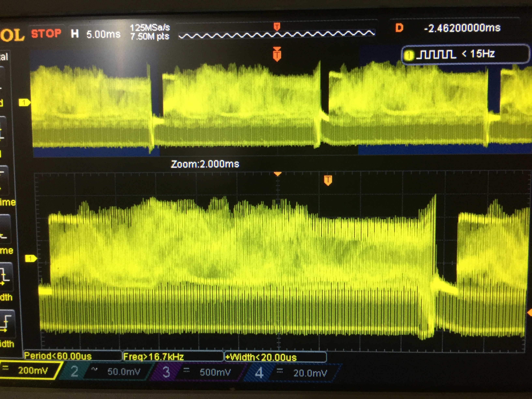Click the orange D delay indicator
Viewport: 532px width, 399px height.
click(x=399, y=28)
